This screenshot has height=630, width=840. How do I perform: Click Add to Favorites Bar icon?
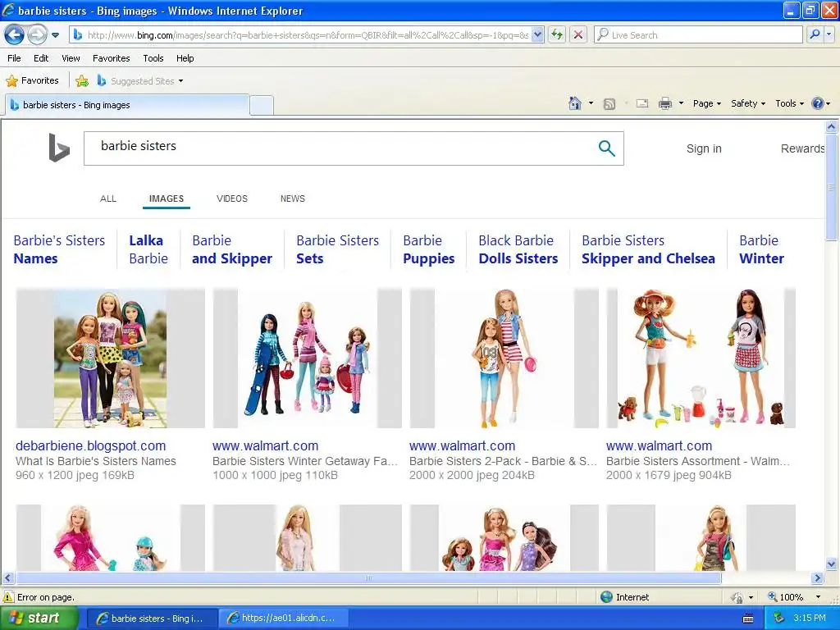click(82, 81)
